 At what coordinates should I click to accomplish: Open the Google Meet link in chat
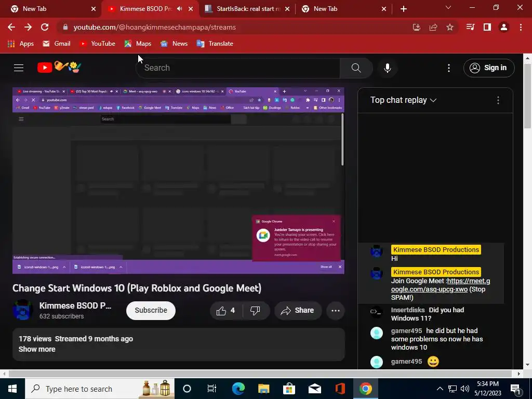441,285
